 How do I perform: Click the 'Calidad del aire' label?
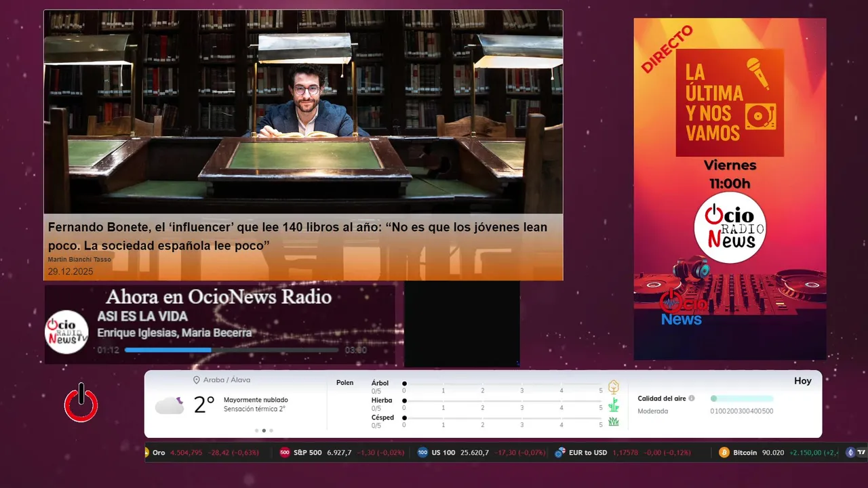661,399
